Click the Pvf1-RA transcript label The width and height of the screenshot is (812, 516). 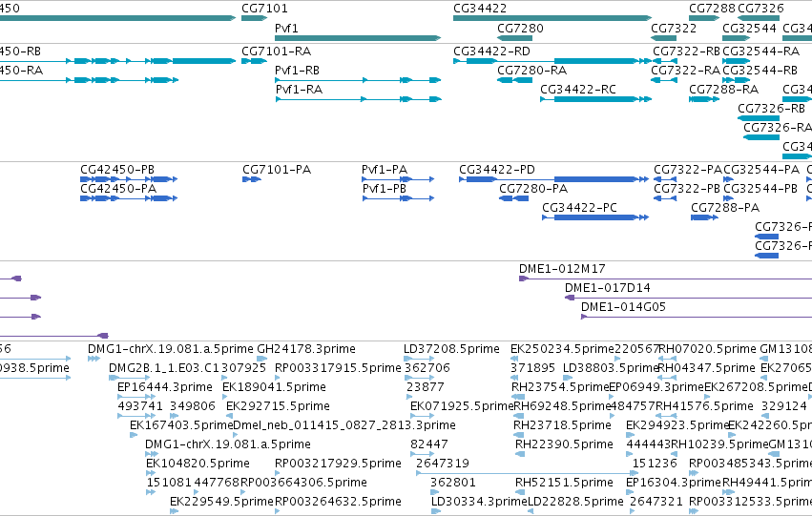click(299, 90)
